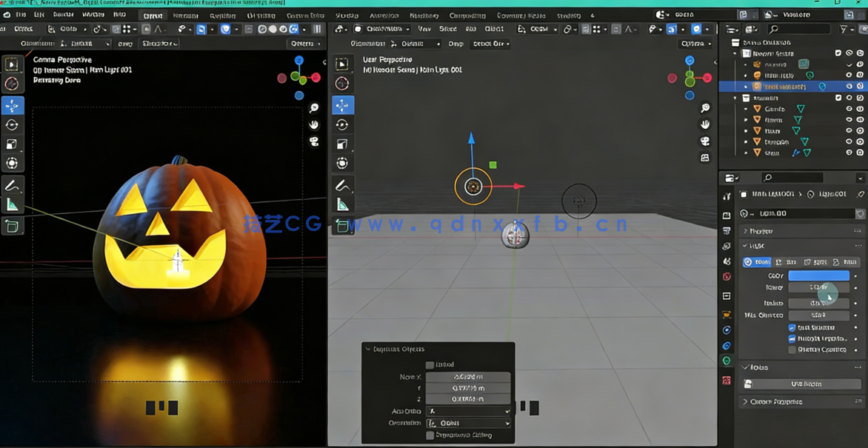Viewport: 868px width, 448px height.
Task: Hide the selected light in the outliner
Action: (849, 86)
